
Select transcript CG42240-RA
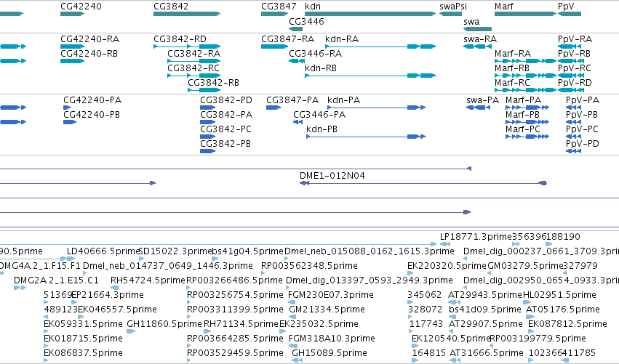pos(72,46)
